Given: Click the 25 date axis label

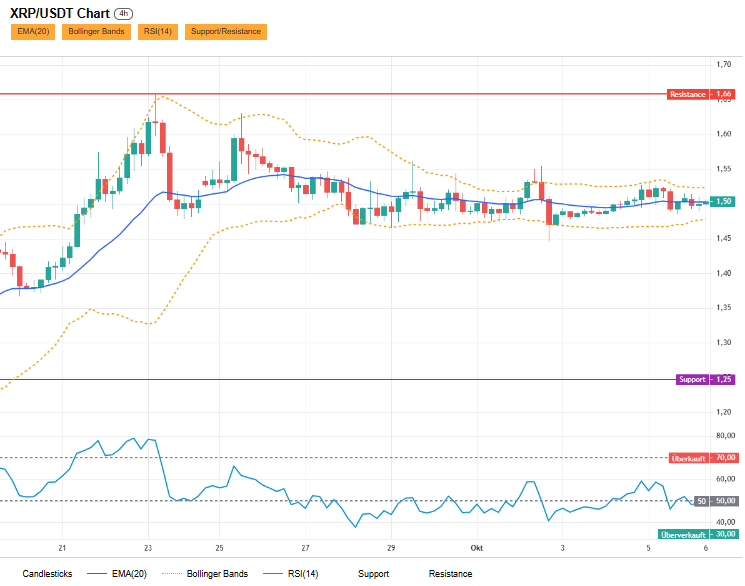Looking at the screenshot, I should pos(220,548).
